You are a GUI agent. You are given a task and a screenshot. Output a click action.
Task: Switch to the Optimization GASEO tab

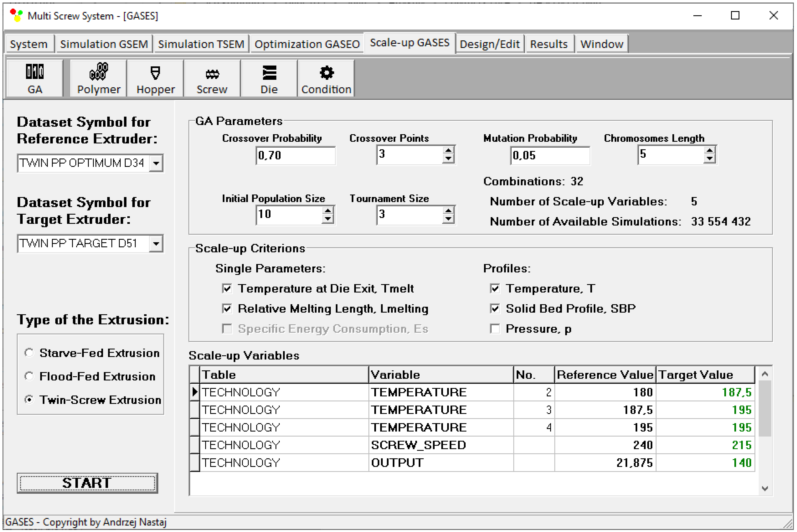[x=307, y=44]
